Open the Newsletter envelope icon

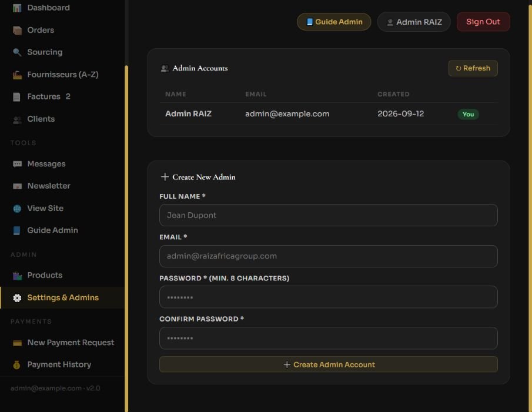[x=17, y=186]
